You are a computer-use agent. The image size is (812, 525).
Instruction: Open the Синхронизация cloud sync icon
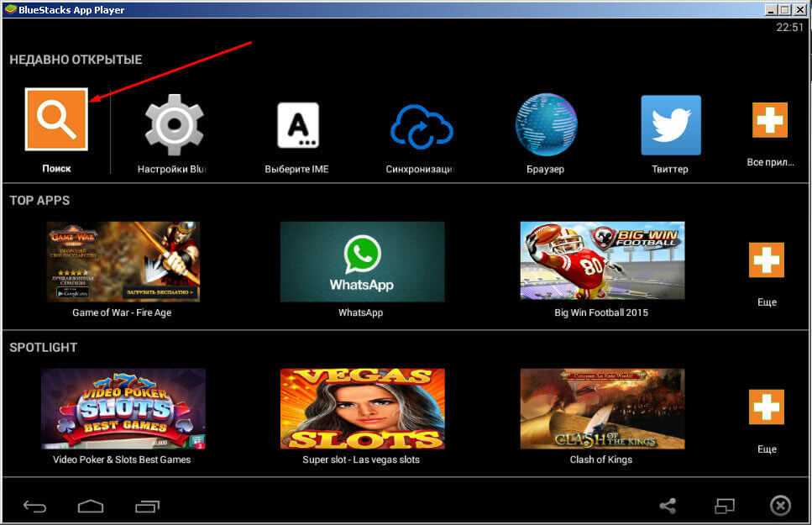[x=421, y=127]
